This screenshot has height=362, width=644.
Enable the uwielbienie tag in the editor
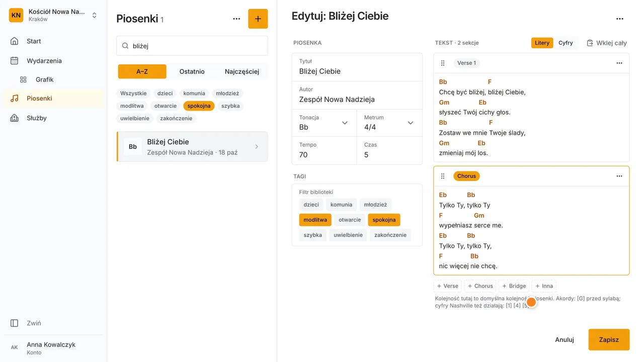tap(348, 235)
